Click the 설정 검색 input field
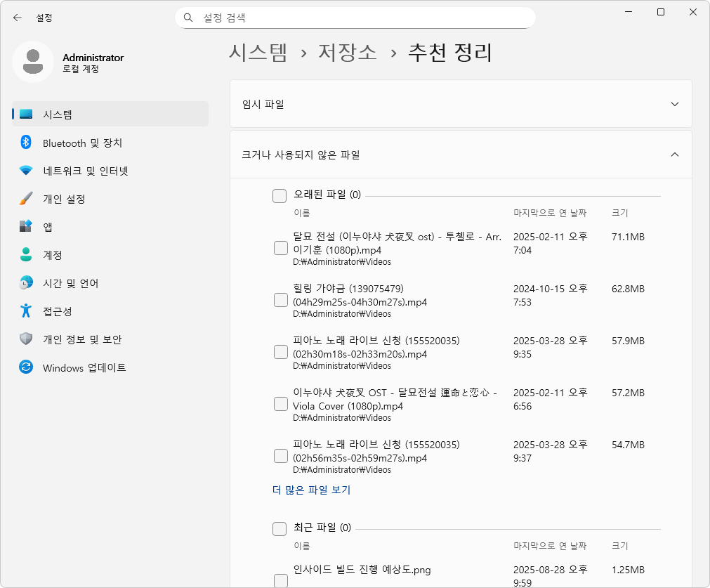This screenshot has height=588, width=710. click(x=355, y=18)
